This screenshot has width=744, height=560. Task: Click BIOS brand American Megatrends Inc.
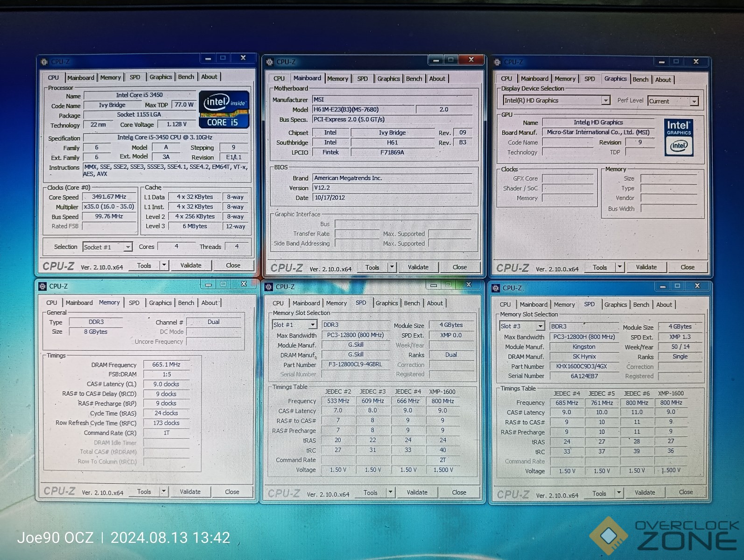coord(392,178)
